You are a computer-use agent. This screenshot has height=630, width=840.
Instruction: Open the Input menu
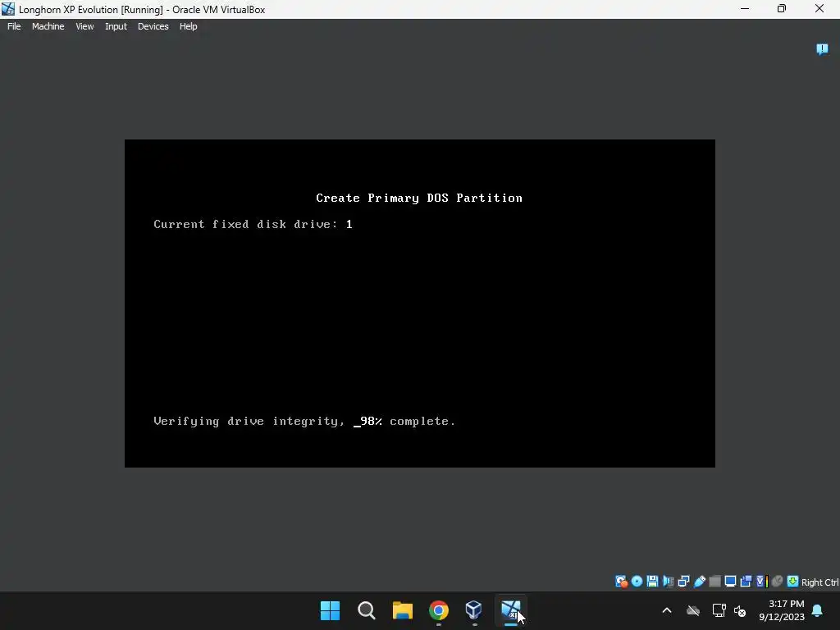pyautogui.click(x=116, y=26)
